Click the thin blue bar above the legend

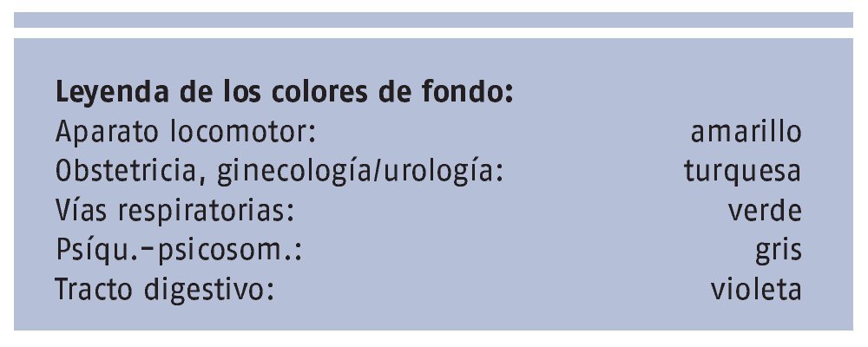434,20
